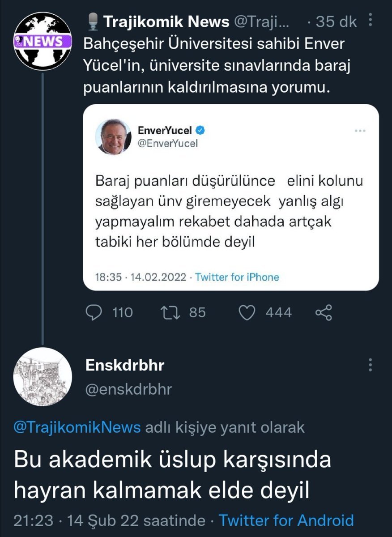
Task: Open Enskdrbhr profile avatar
Action: [43, 377]
